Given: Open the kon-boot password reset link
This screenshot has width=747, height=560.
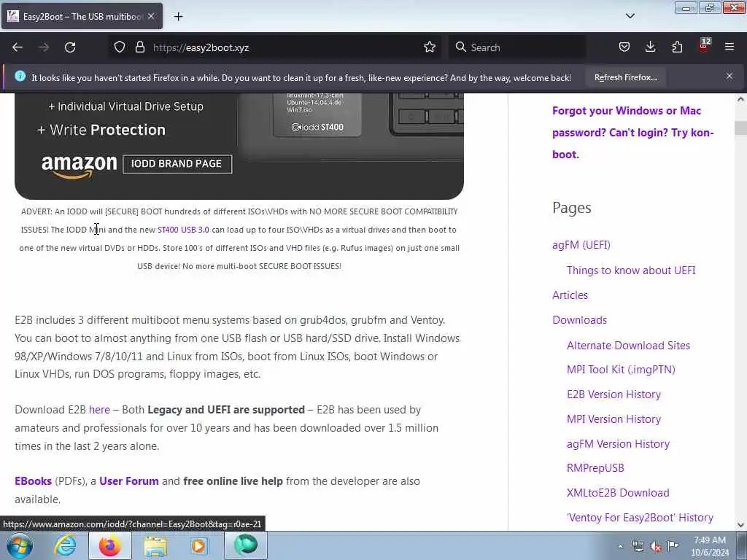Looking at the screenshot, I should tap(633, 133).
